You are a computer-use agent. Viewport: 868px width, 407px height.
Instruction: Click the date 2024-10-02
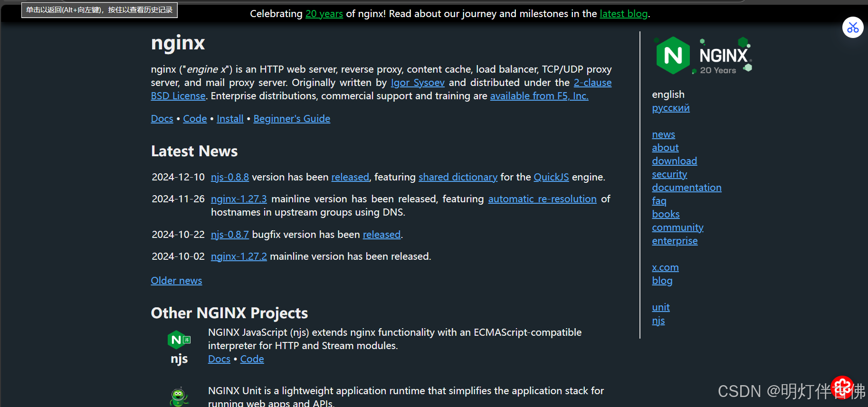[178, 256]
